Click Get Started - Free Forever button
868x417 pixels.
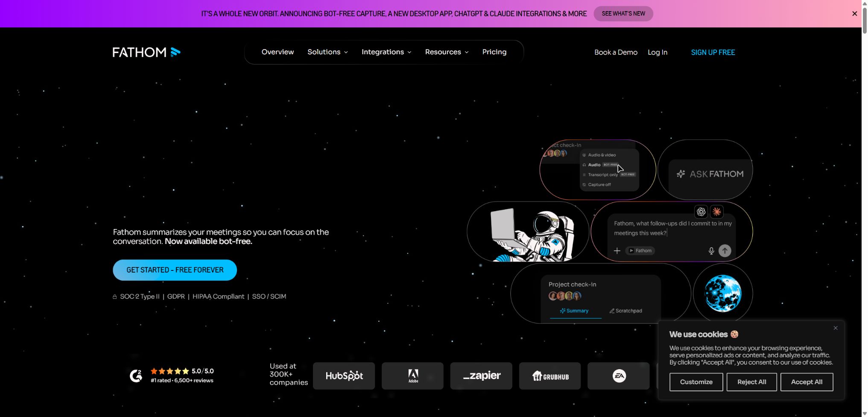point(175,270)
